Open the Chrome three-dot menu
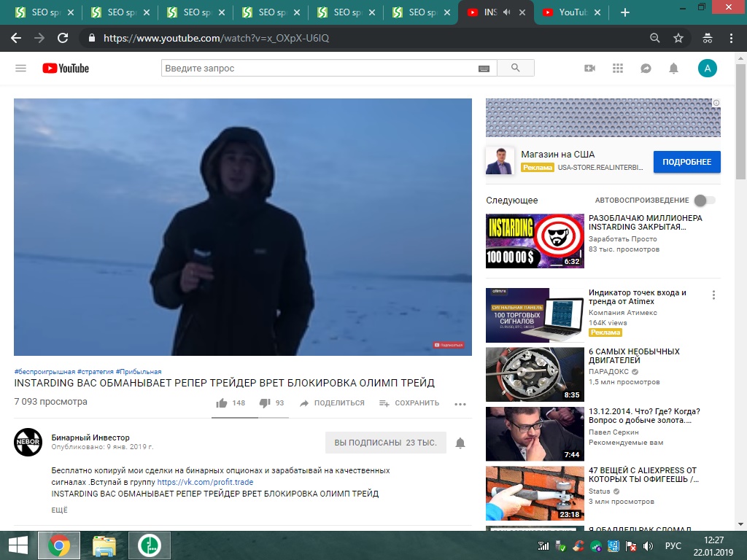747x560 pixels. 731,38
